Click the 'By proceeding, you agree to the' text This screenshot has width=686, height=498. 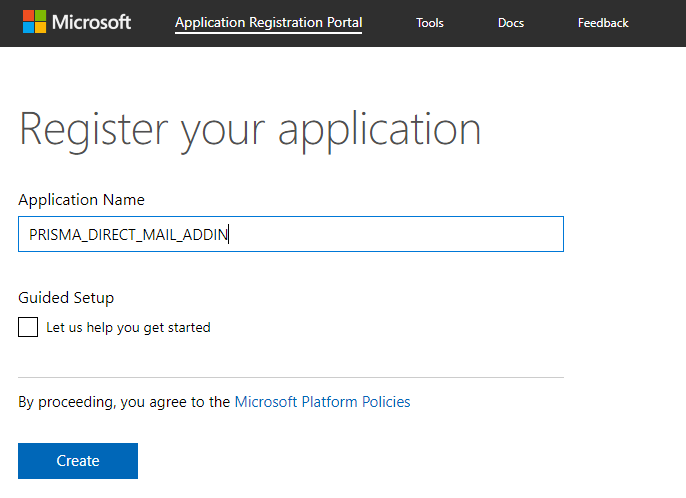pos(124,402)
